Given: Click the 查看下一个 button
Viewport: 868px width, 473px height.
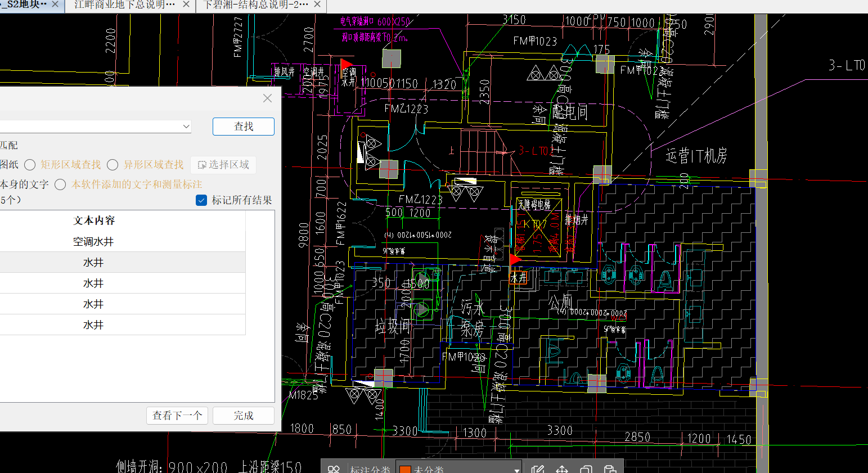Looking at the screenshot, I should tap(177, 416).
